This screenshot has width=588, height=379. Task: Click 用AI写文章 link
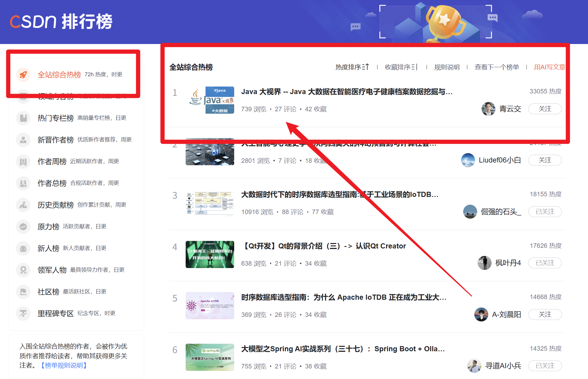(549, 67)
